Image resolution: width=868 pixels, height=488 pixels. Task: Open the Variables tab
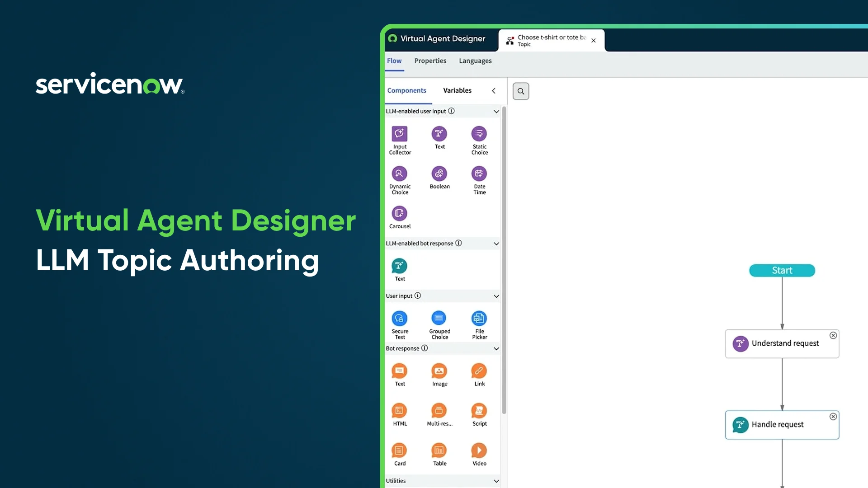(x=457, y=90)
